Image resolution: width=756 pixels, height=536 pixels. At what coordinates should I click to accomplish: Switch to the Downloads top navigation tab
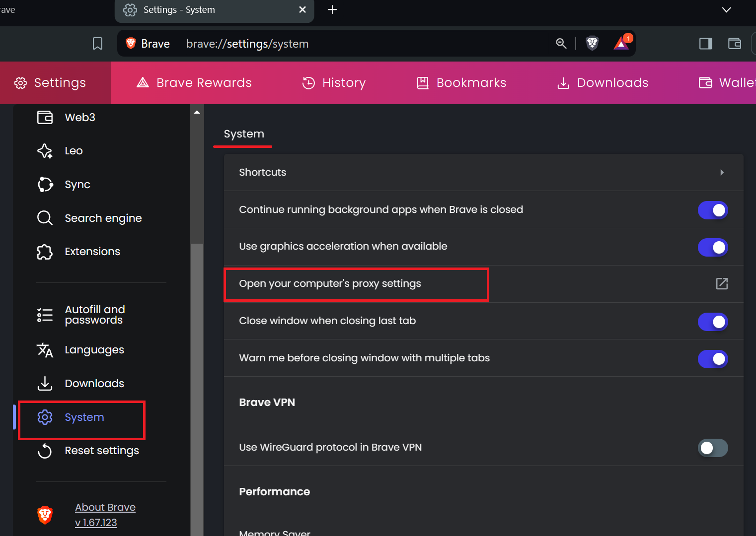(603, 83)
